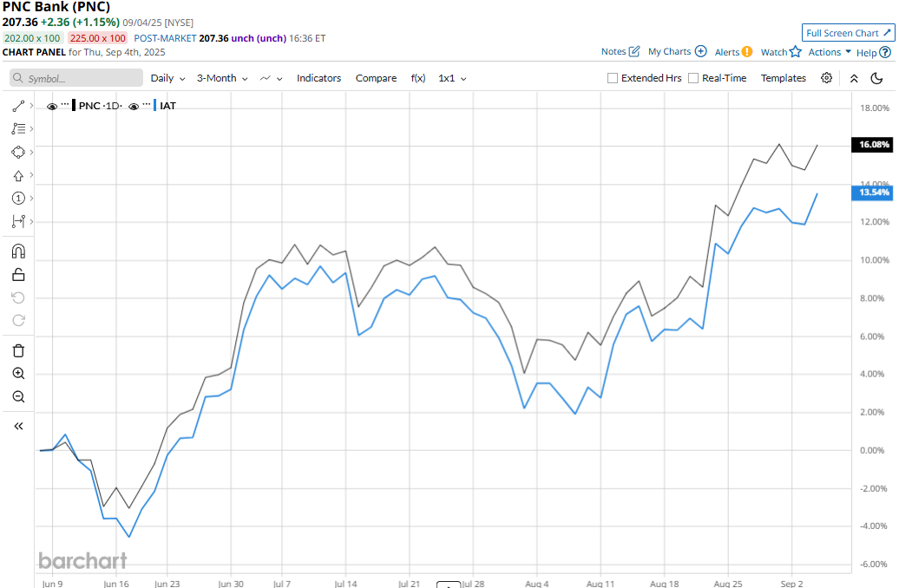Toggle PNC series visibility eye icon
Image resolution: width=899 pixels, height=588 pixels.
pyautogui.click(x=52, y=107)
